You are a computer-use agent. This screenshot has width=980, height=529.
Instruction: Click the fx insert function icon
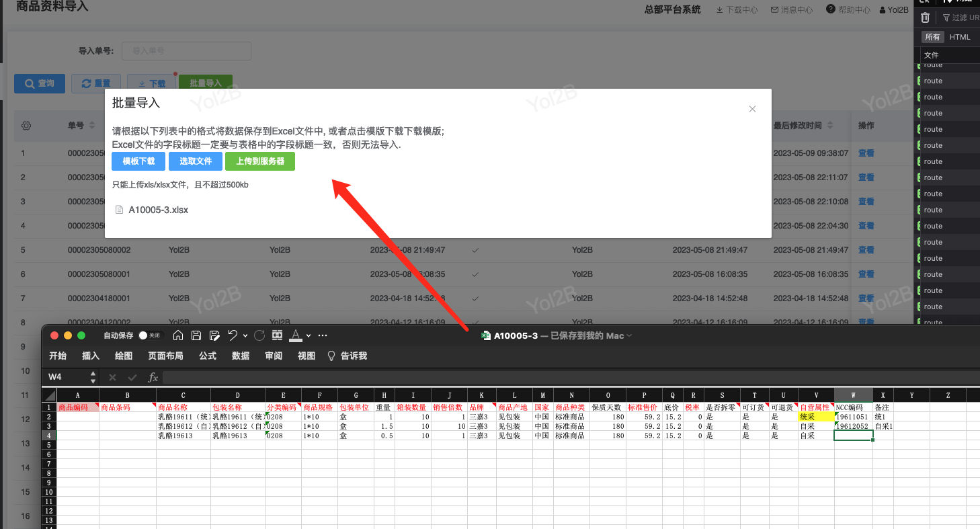(x=153, y=378)
